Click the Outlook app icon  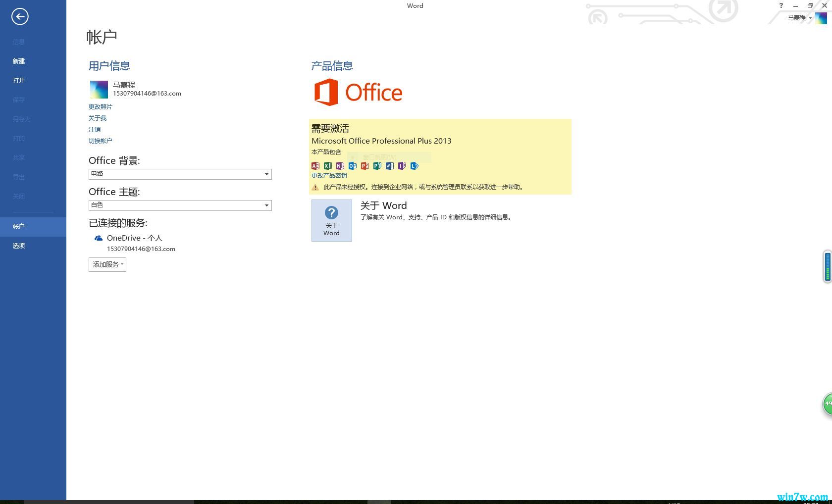(x=353, y=166)
